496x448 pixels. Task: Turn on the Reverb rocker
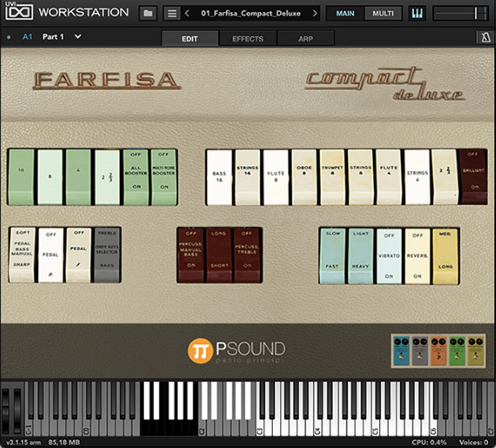[x=417, y=256]
